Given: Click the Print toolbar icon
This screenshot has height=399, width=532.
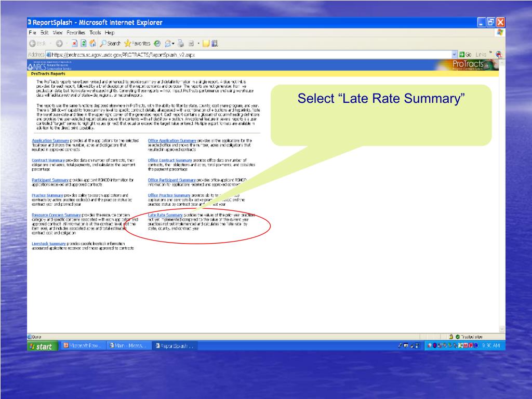Looking at the screenshot, I should click(180, 44).
